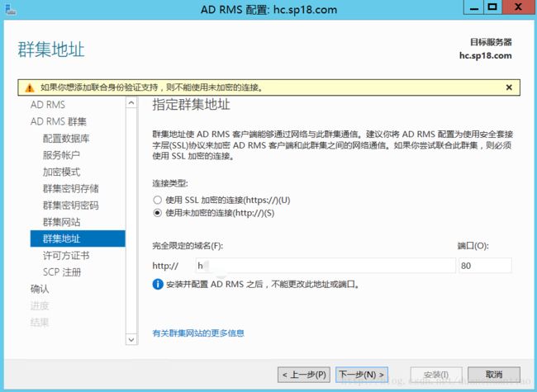Open the AD RMS step

point(48,105)
